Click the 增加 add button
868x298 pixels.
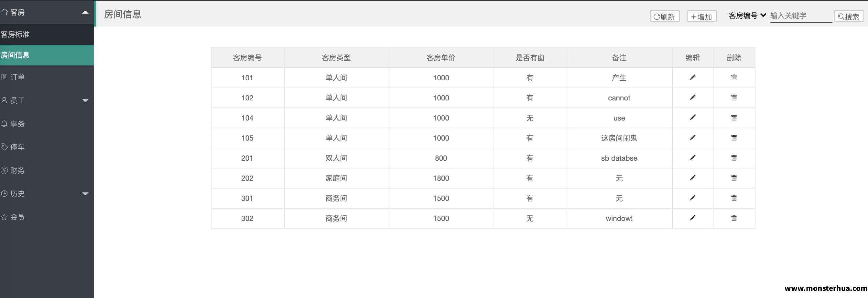click(701, 17)
